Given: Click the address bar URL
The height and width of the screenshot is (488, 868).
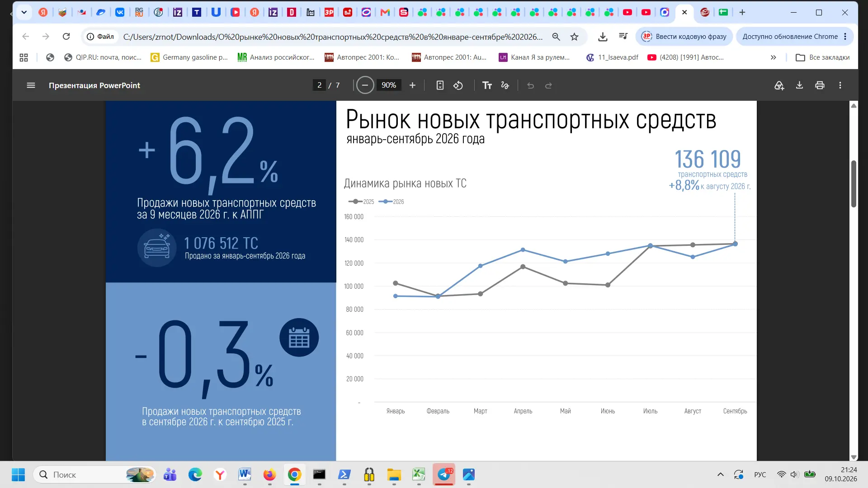Looking at the screenshot, I should pyautogui.click(x=333, y=37).
